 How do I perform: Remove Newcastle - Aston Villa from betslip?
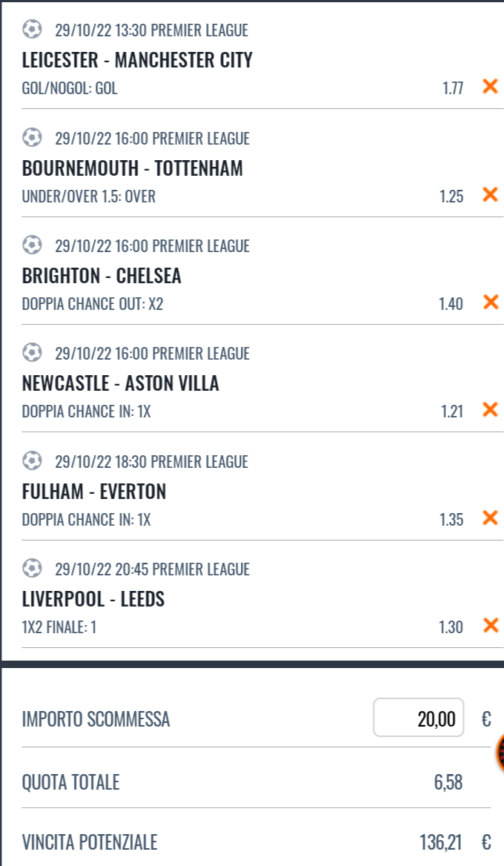490,410
